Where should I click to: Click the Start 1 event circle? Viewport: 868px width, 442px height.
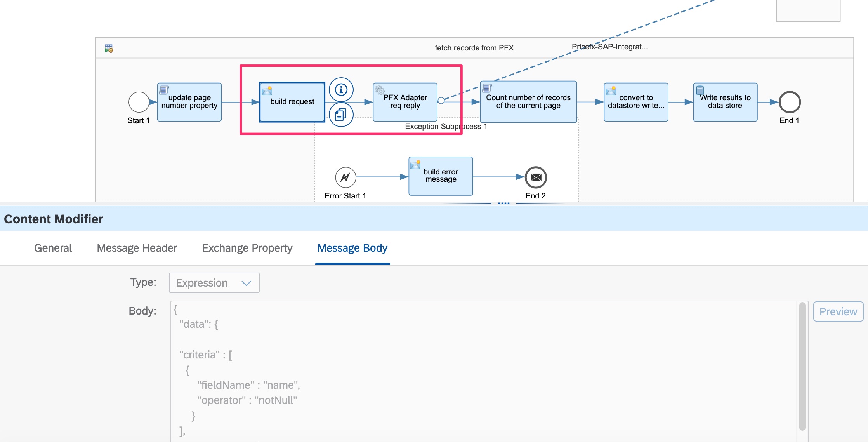pos(139,102)
